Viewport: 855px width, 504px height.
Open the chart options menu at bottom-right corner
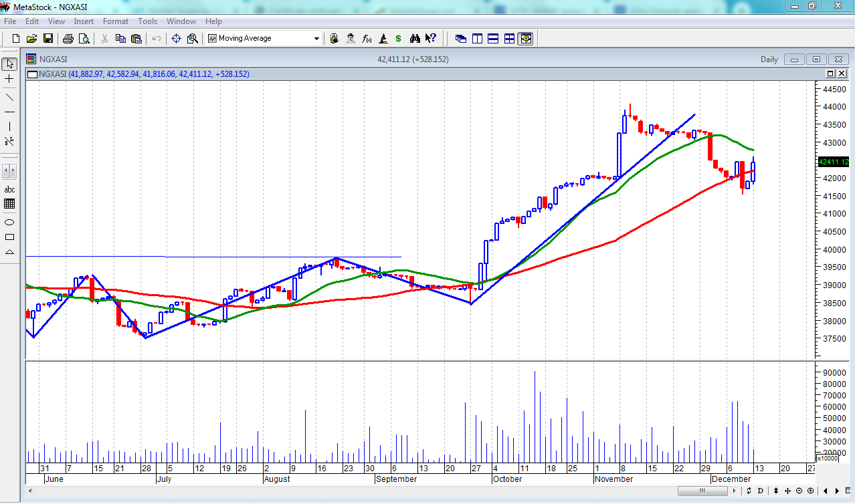844,491
